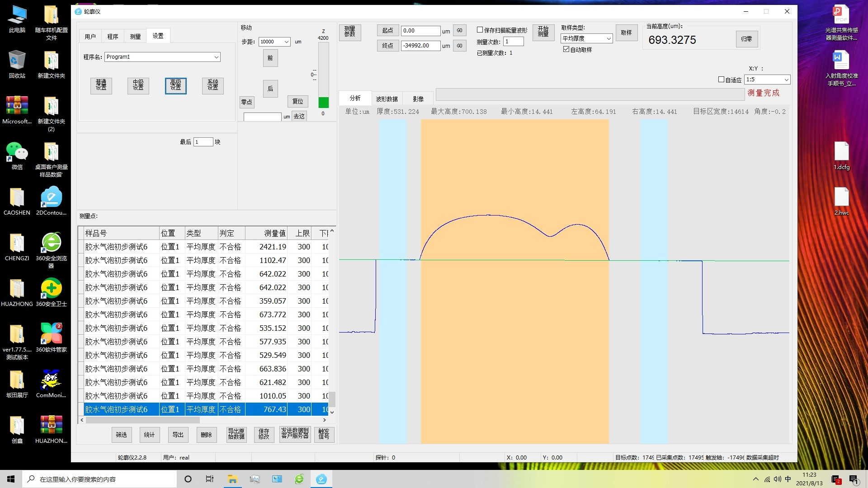Enable save scan energy waveform checkbox
This screenshot has height=488, width=868.
point(480,30)
